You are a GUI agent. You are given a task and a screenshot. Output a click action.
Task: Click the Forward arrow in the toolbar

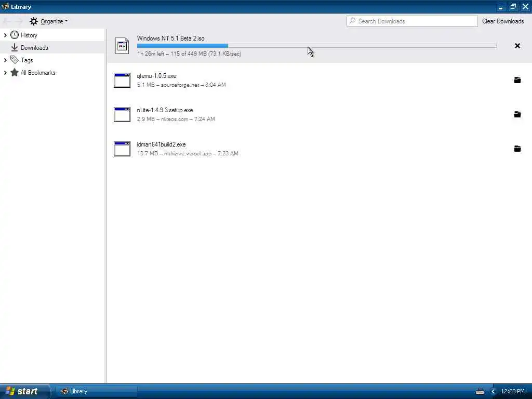[x=19, y=21]
